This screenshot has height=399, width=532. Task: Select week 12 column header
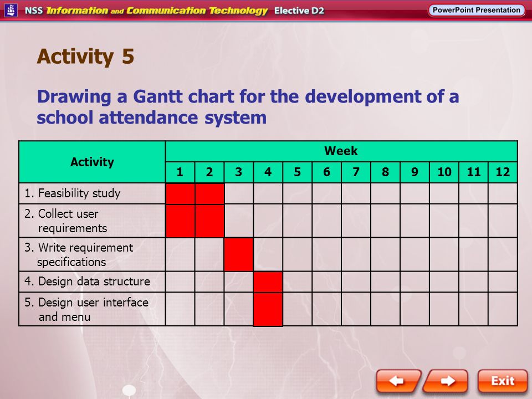503,172
